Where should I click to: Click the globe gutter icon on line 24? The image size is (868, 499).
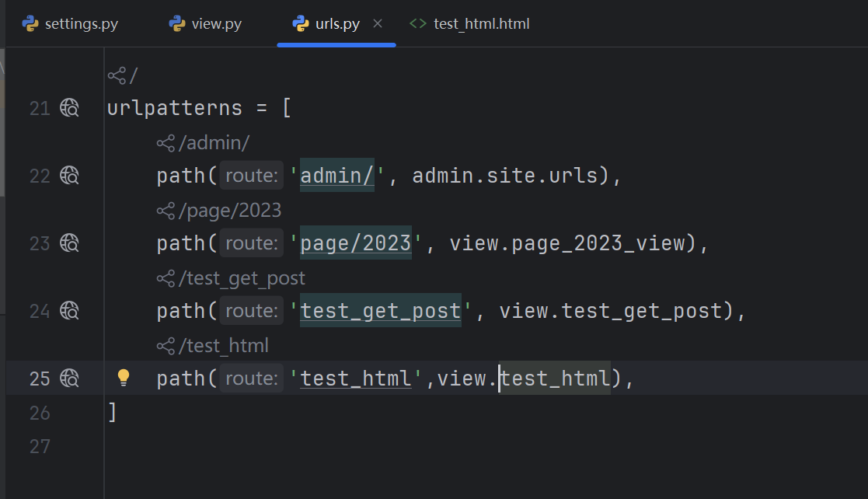(x=70, y=312)
